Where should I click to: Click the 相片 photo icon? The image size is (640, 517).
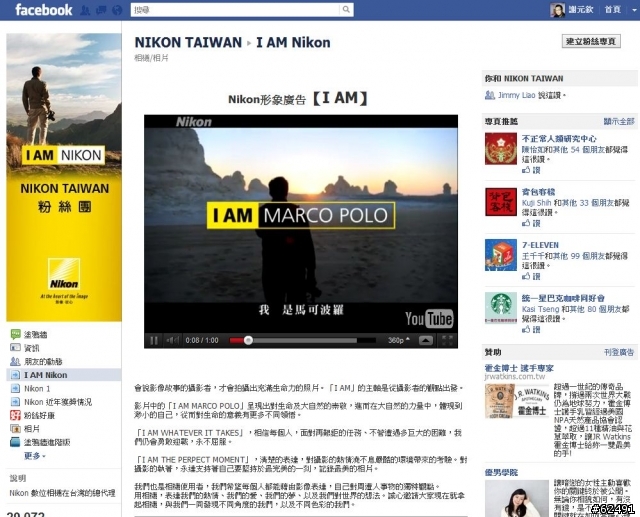point(15,429)
